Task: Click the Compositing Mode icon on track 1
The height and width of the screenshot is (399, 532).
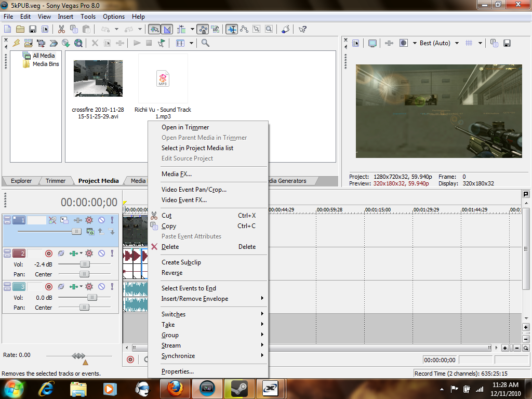Action: coord(91,231)
